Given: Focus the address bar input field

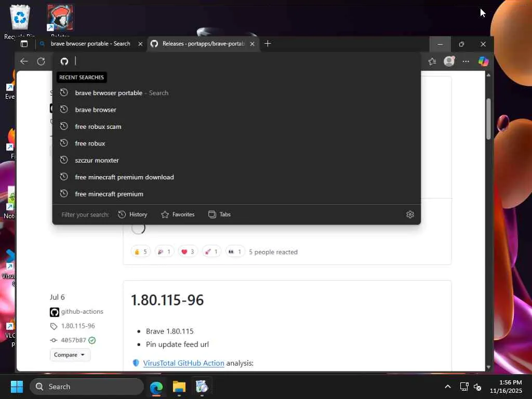Looking at the screenshot, I should click(x=237, y=61).
